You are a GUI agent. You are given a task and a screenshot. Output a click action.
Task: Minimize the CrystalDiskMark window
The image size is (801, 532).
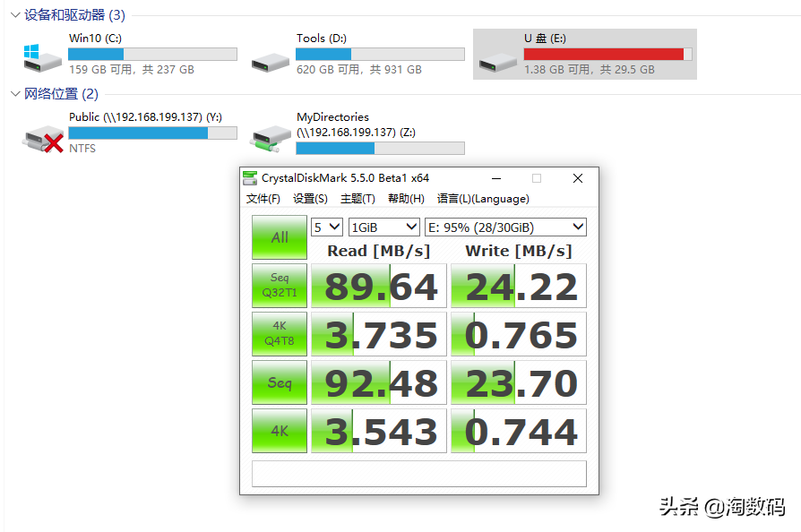tap(496, 178)
